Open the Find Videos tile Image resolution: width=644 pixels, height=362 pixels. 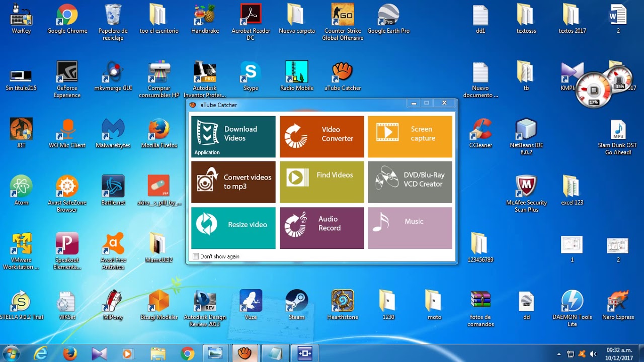tap(321, 182)
